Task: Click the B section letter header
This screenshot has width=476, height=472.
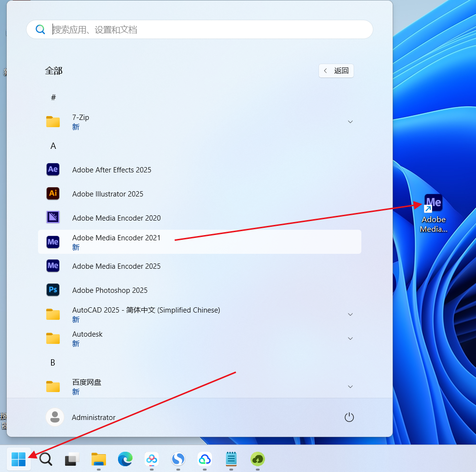Action: [53, 362]
